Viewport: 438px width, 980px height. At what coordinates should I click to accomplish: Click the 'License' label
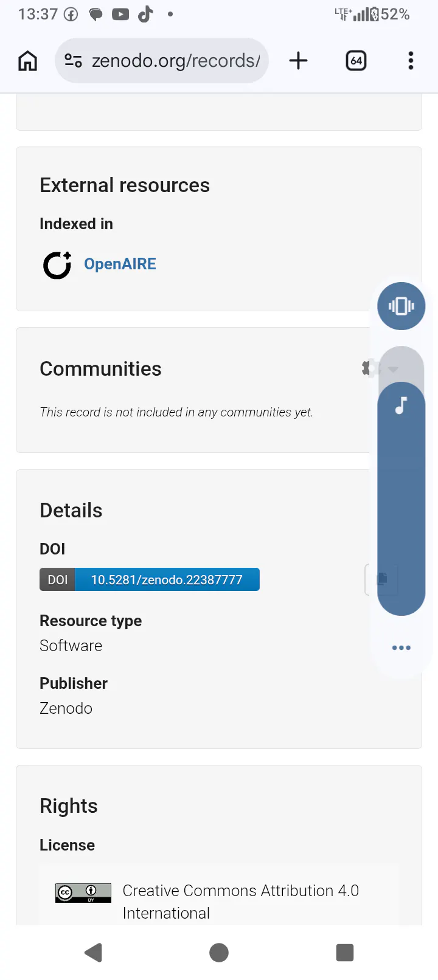pyautogui.click(x=67, y=845)
